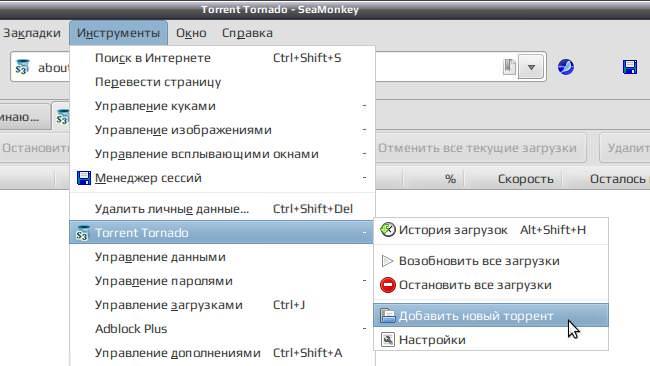Click the green clock icon for История загрузок
Image resolution: width=650 pixels, height=366 pixels.
click(x=388, y=230)
